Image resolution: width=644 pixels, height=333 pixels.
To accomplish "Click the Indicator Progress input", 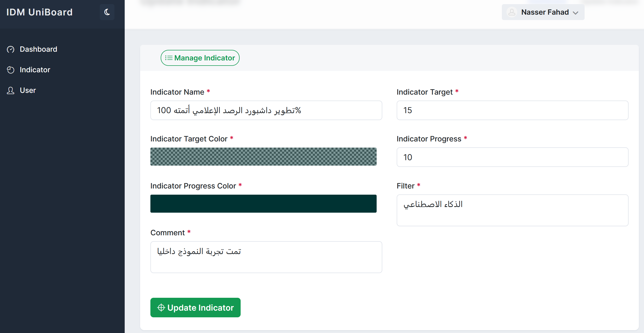I will pos(512,157).
